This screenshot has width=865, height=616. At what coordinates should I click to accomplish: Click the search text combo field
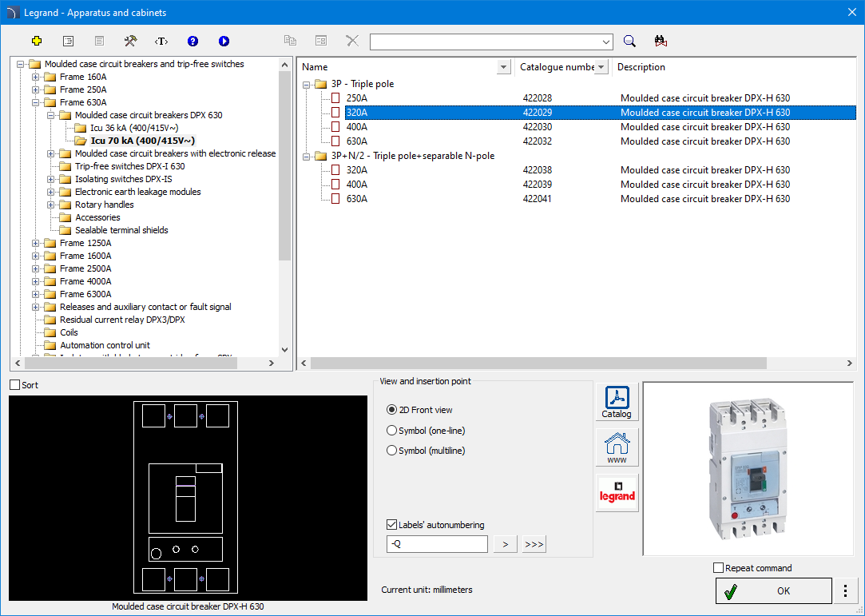click(x=486, y=42)
